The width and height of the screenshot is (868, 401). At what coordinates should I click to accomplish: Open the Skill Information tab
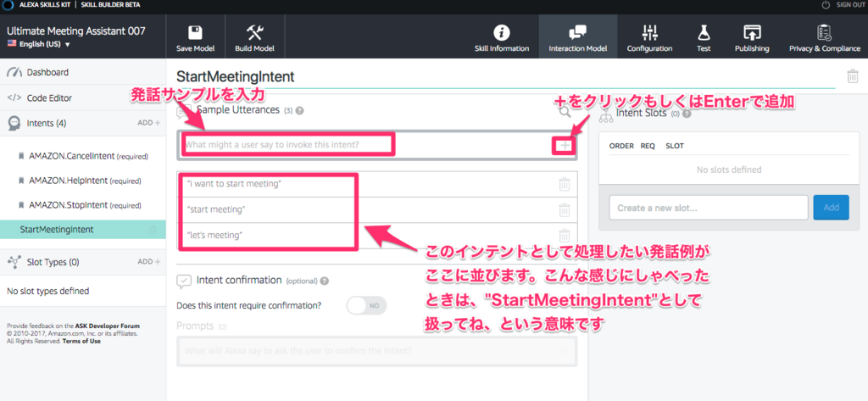pos(502,37)
